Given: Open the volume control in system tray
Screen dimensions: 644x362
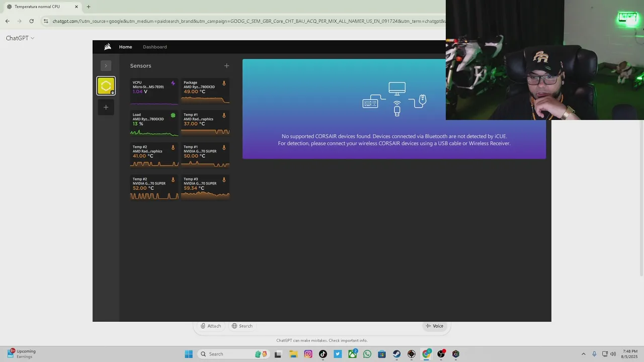Looking at the screenshot, I should 613,354.
